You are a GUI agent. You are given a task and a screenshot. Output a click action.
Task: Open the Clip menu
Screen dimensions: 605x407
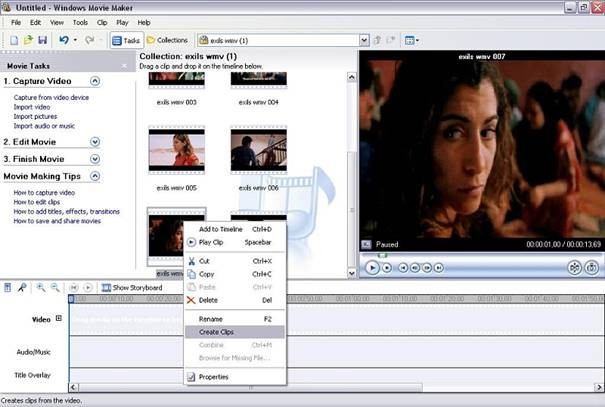tap(102, 22)
